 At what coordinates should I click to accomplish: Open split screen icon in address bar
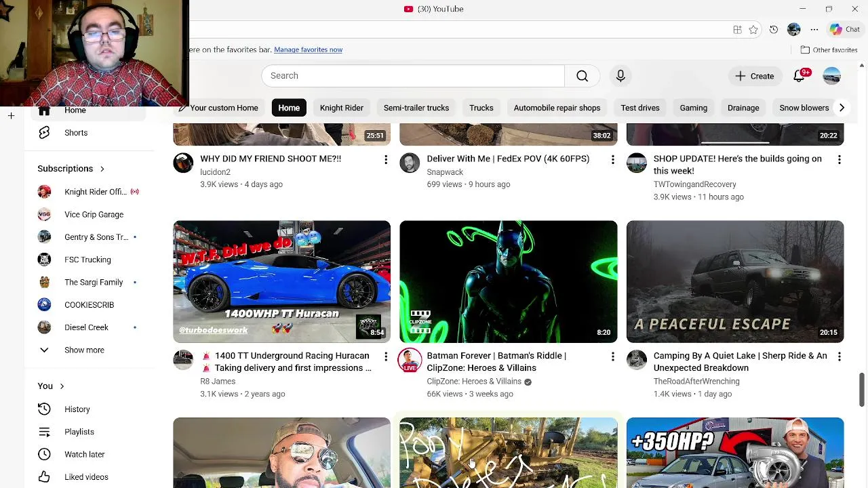pos(737,30)
